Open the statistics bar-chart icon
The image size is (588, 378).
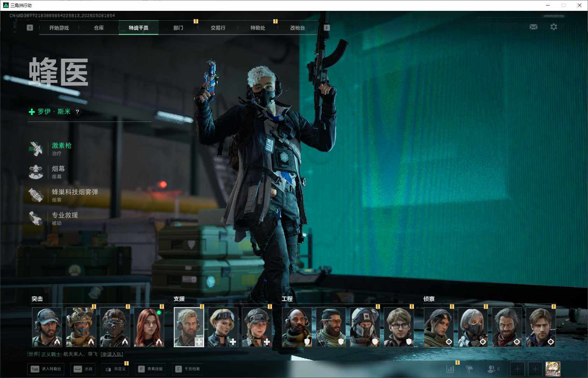[450, 369]
